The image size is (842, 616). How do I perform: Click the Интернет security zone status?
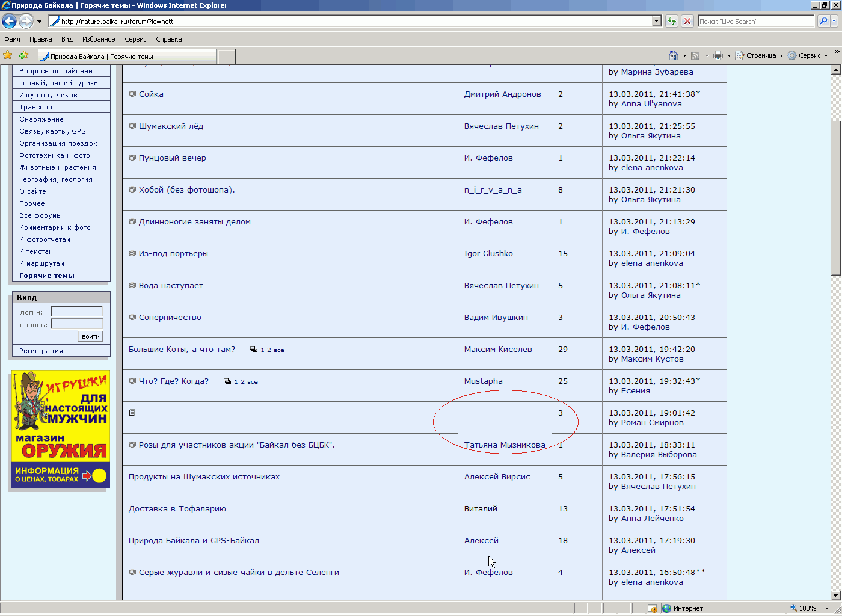(x=682, y=608)
